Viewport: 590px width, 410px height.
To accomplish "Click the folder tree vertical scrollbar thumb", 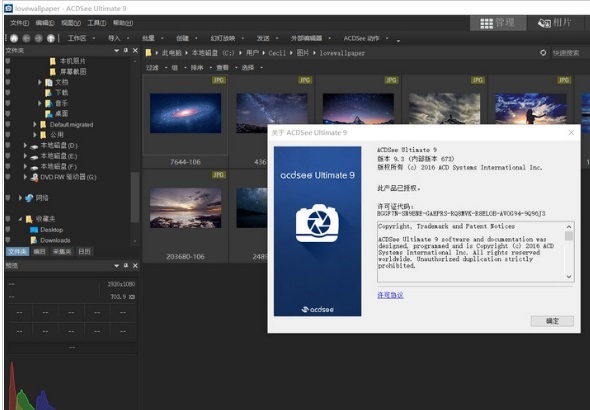I will coord(135,197).
